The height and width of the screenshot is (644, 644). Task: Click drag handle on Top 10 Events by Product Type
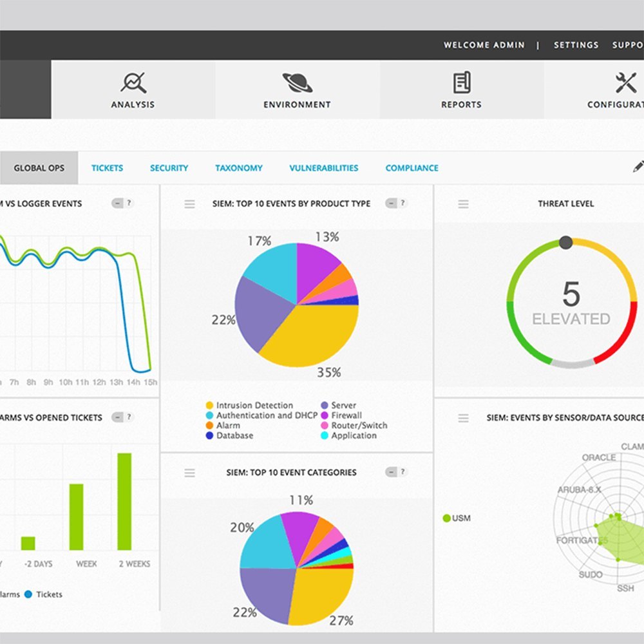[x=189, y=204]
